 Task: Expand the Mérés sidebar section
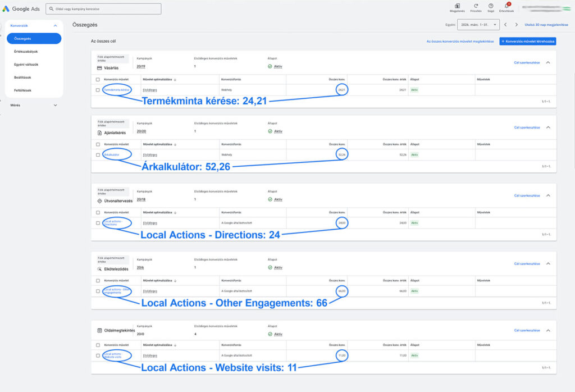[x=56, y=105]
